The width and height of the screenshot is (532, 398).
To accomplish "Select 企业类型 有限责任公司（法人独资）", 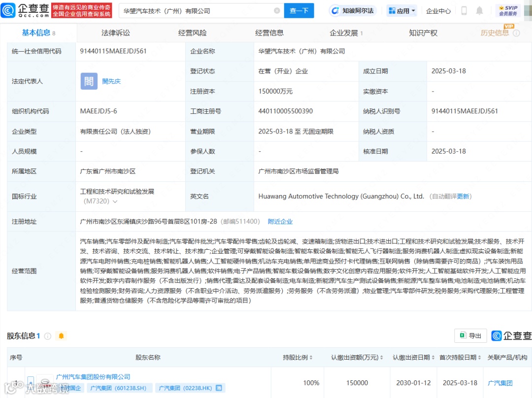I will 115,132.
